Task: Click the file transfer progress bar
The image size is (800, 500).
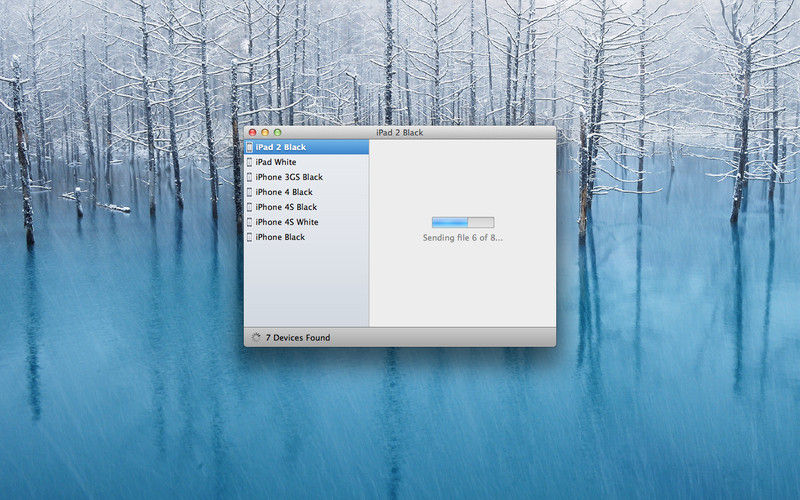Action: point(463,222)
